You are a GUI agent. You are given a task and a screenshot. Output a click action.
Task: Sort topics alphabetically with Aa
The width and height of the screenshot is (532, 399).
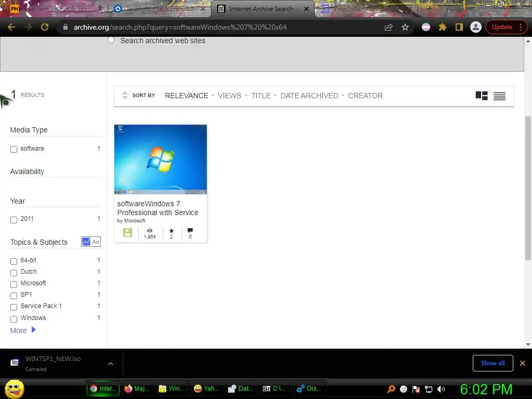coord(96,242)
